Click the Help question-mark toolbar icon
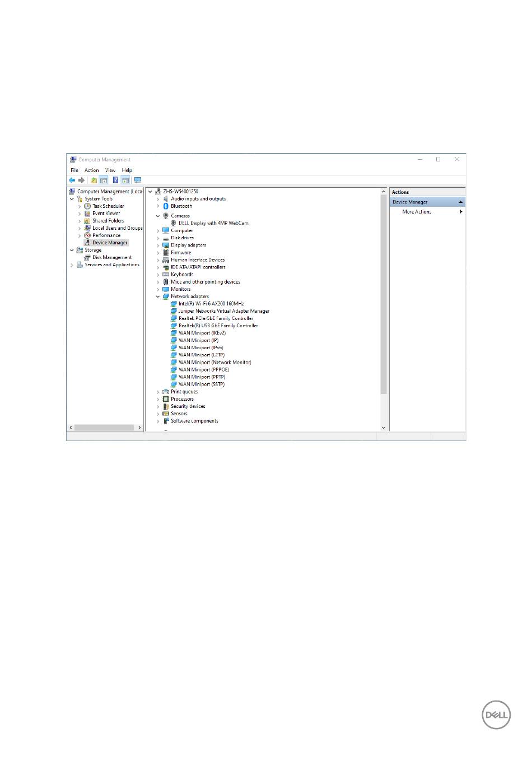This screenshot has height=770, width=532. point(115,180)
